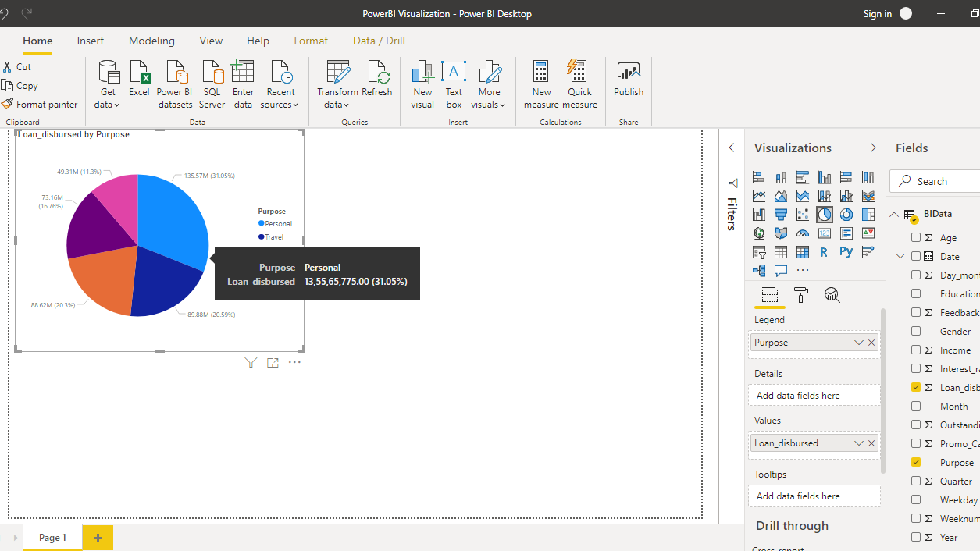Open the Format tab

click(311, 41)
